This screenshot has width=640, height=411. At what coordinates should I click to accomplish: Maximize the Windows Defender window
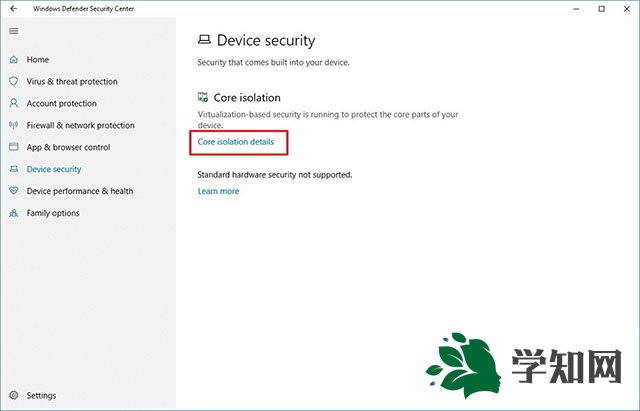pos(601,9)
